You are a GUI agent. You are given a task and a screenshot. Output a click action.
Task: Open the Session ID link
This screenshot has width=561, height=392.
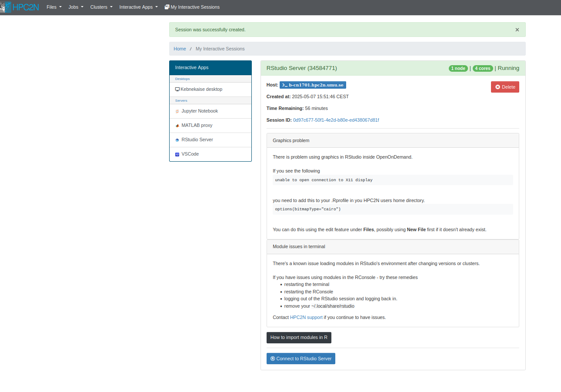pyautogui.click(x=336, y=120)
